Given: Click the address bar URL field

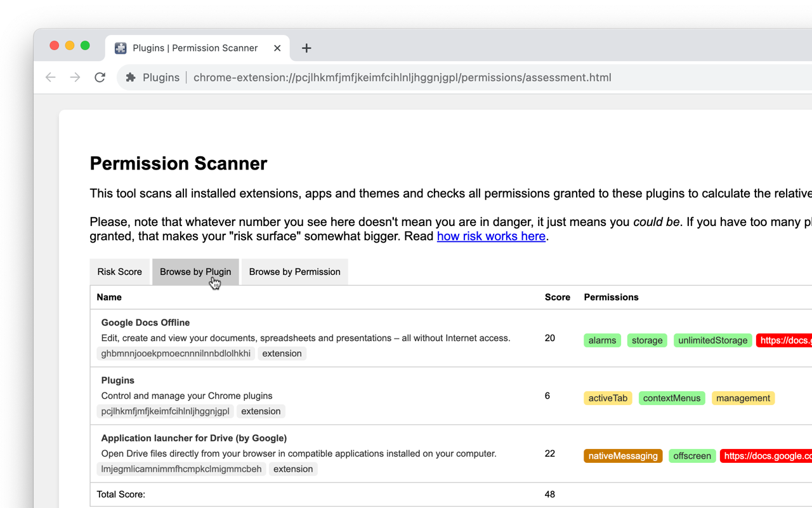Looking at the screenshot, I should pyautogui.click(x=402, y=77).
